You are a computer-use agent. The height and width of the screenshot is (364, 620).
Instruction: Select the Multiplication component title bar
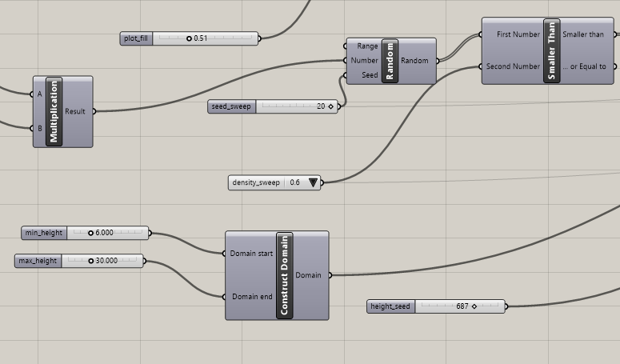pos(54,111)
